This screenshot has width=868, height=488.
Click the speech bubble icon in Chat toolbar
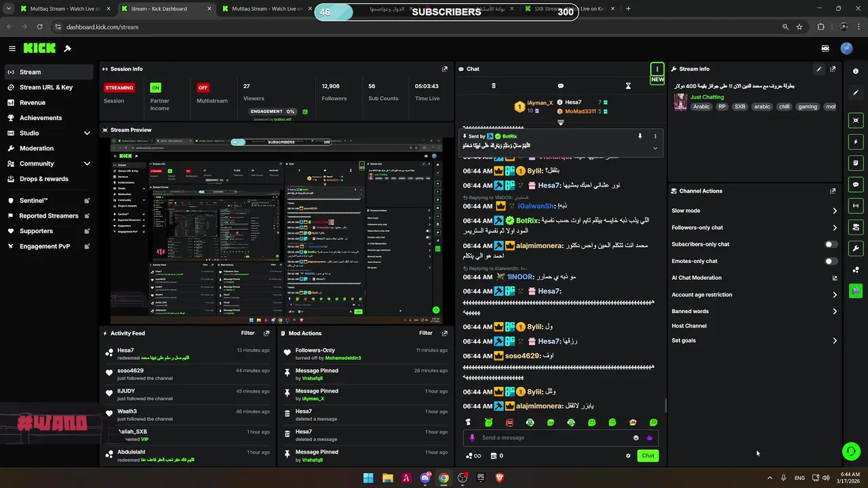pos(561,86)
